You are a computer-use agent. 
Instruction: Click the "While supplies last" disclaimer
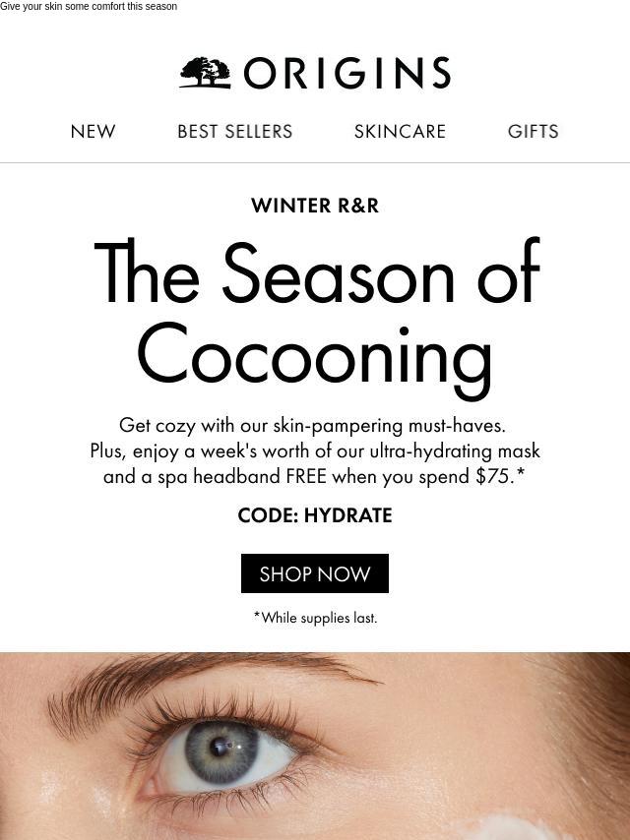[315, 618]
